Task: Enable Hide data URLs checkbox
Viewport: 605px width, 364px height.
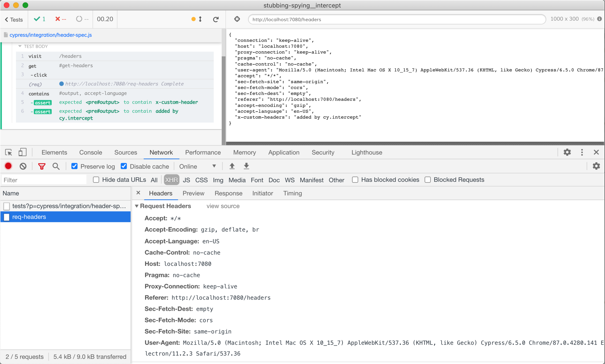Action: click(x=96, y=180)
